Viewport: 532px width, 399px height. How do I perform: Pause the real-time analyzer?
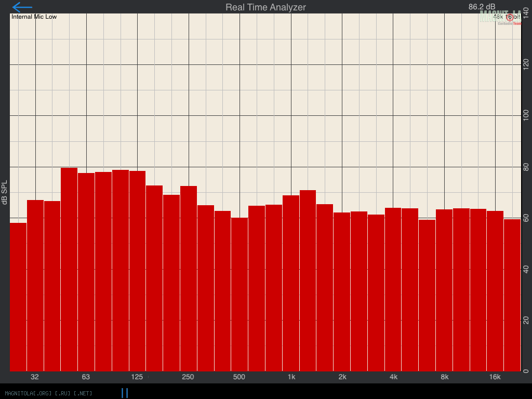(125, 393)
